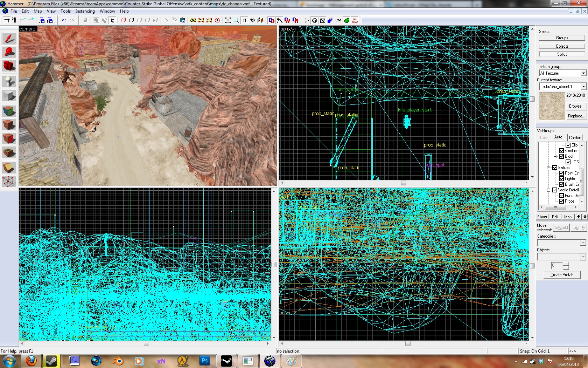Pick the Entity tool lightbulb icon

point(9,82)
